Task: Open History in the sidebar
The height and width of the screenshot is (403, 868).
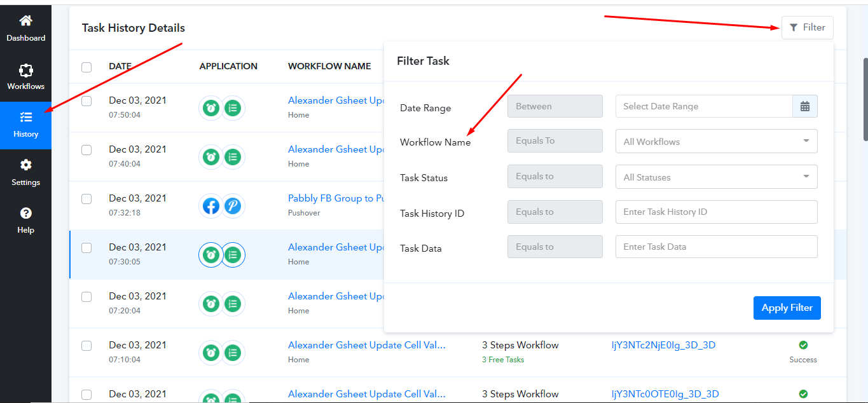Action: tap(25, 125)
